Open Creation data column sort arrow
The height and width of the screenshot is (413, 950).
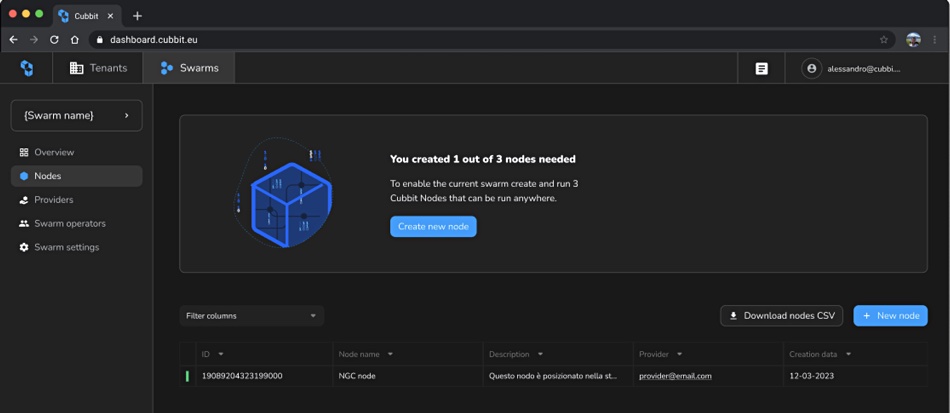click(x=848, y=354)
